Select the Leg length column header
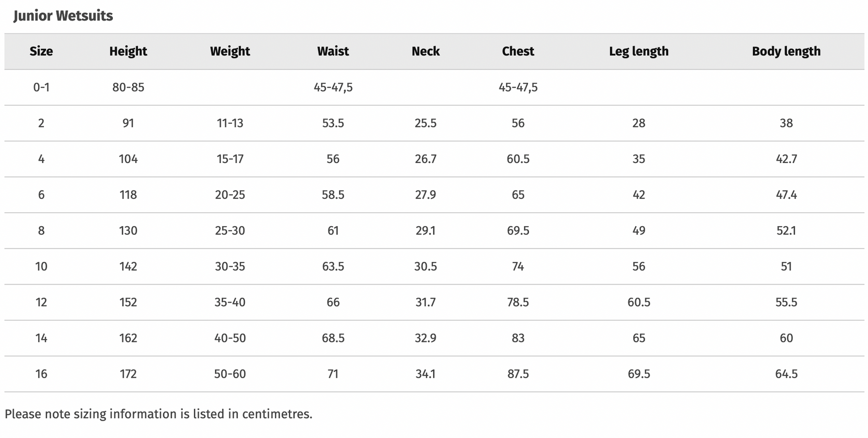868x438 pixels. pyautogui.click(x=638, y=51)
